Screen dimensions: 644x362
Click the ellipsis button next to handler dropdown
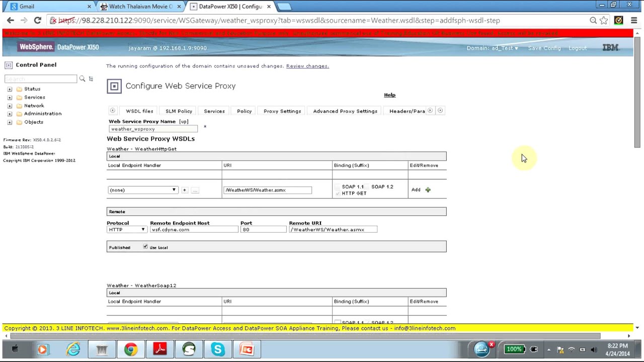tap(195, 190)
